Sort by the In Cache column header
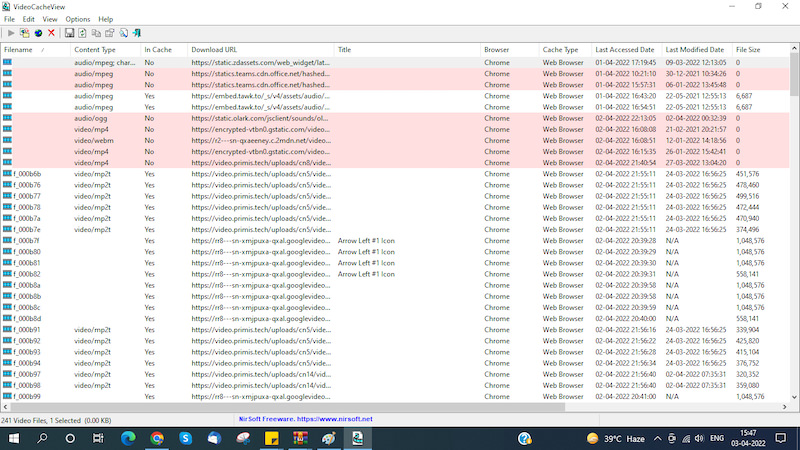The image size is (800, 450). (164, 50)
